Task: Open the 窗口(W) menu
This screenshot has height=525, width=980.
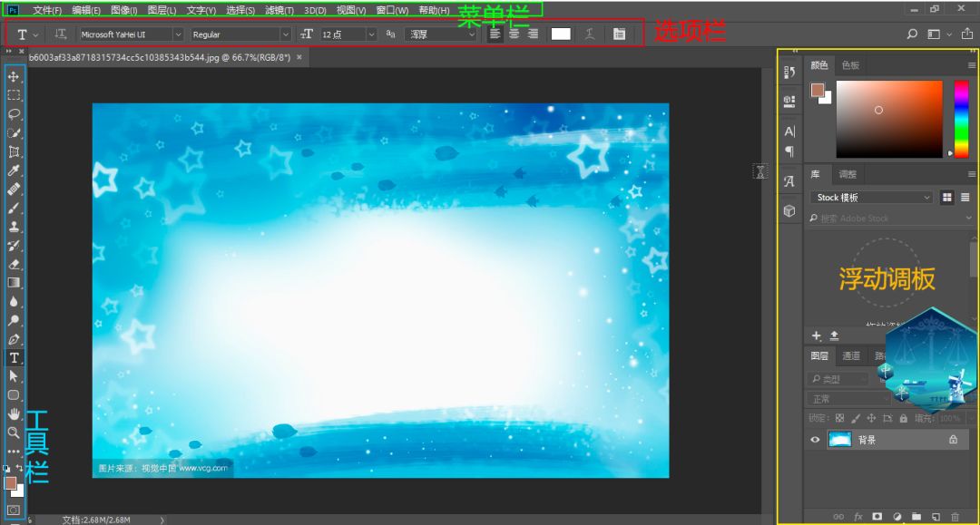Action: click(392, 10)
